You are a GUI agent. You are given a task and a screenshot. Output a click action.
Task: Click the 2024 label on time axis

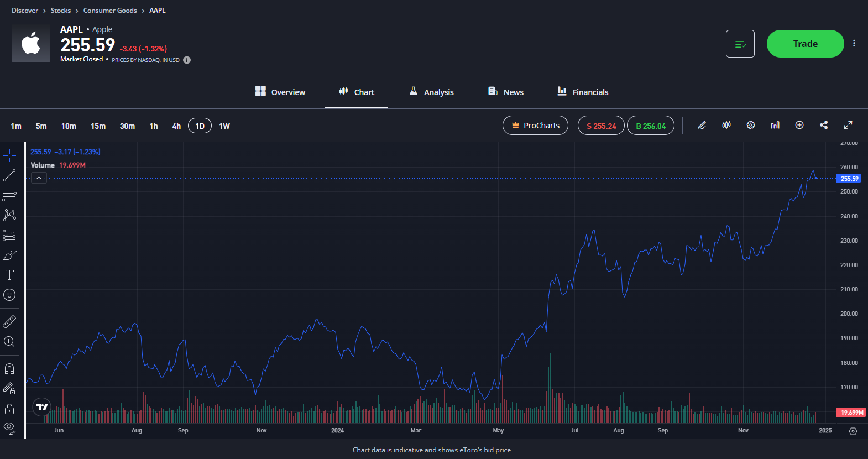tap(337, 430)
